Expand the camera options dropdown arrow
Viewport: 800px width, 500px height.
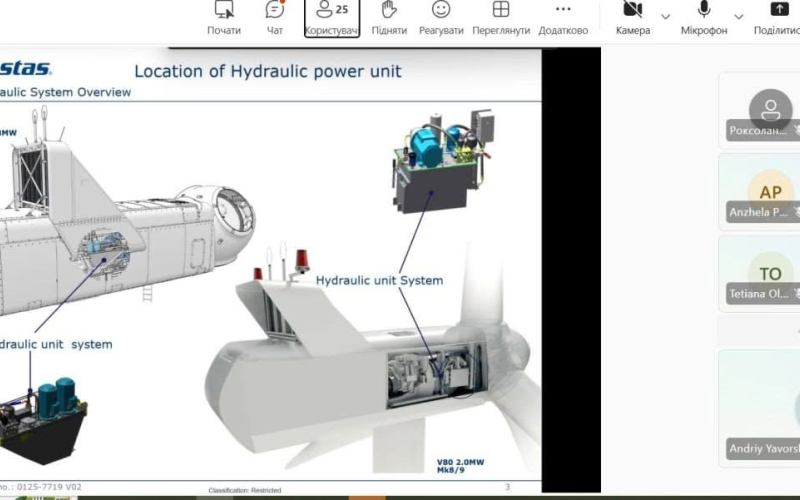pyautogui.click(x=665, y=17)
